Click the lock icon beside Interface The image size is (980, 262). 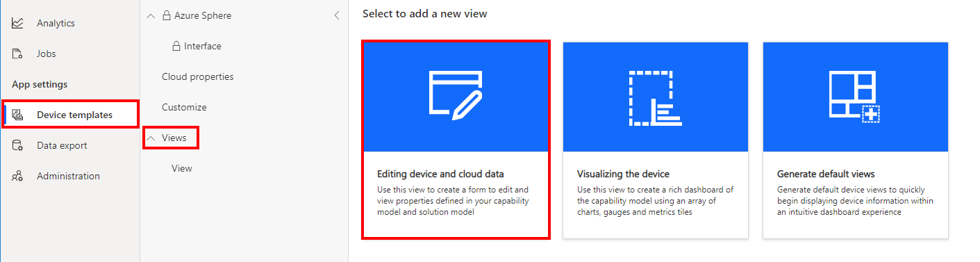[x=176, y=46]
